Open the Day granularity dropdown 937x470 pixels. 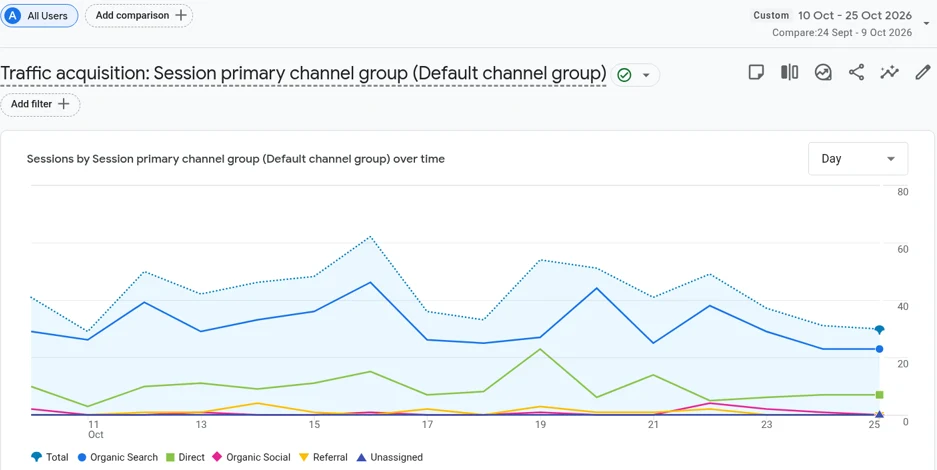858,159
